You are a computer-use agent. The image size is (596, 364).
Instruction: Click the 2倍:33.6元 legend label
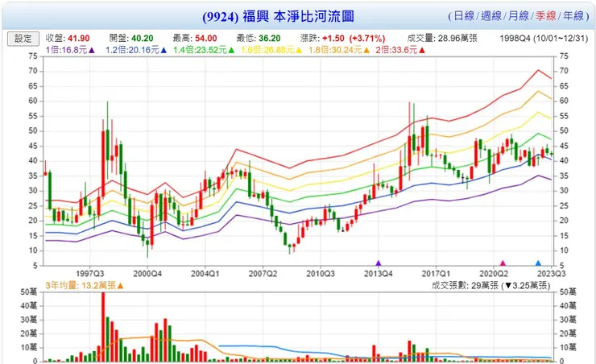coord(397,50)
